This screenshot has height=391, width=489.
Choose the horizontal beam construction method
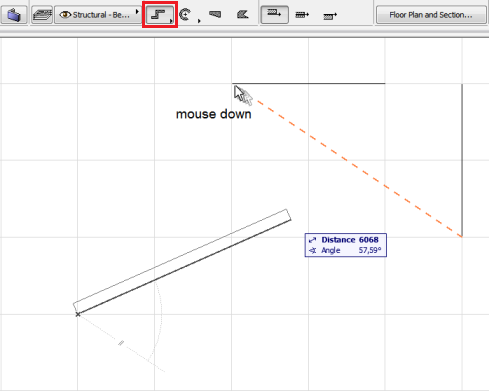click(x=215, y=14)
